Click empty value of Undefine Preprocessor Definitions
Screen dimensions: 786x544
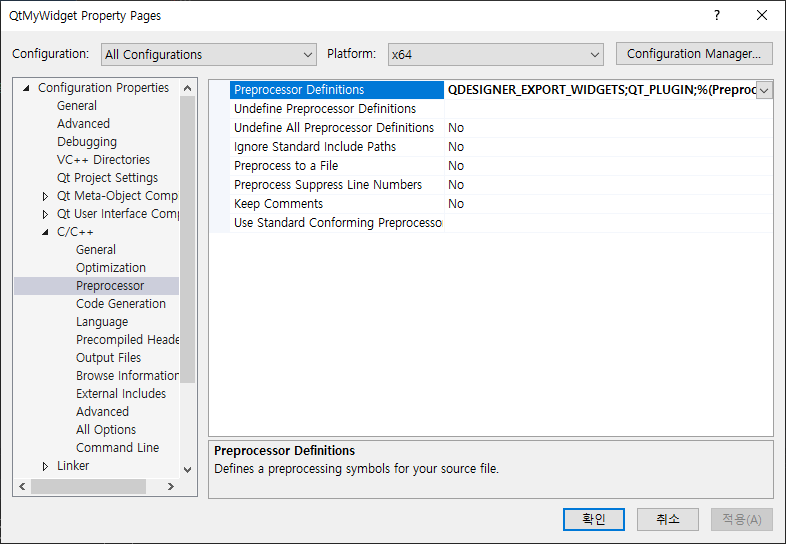pyautogui.click(x=608, y=109)
